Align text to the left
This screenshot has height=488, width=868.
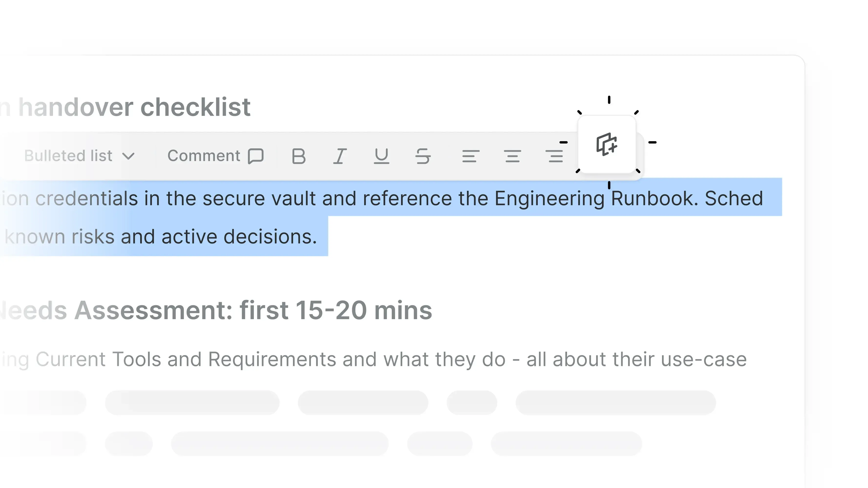point(471,156)
